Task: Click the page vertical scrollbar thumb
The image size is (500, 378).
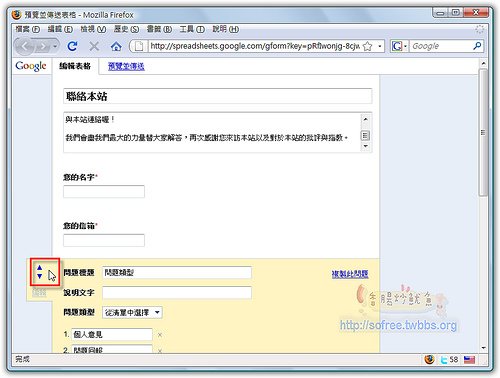Action: tap(483, 132)
